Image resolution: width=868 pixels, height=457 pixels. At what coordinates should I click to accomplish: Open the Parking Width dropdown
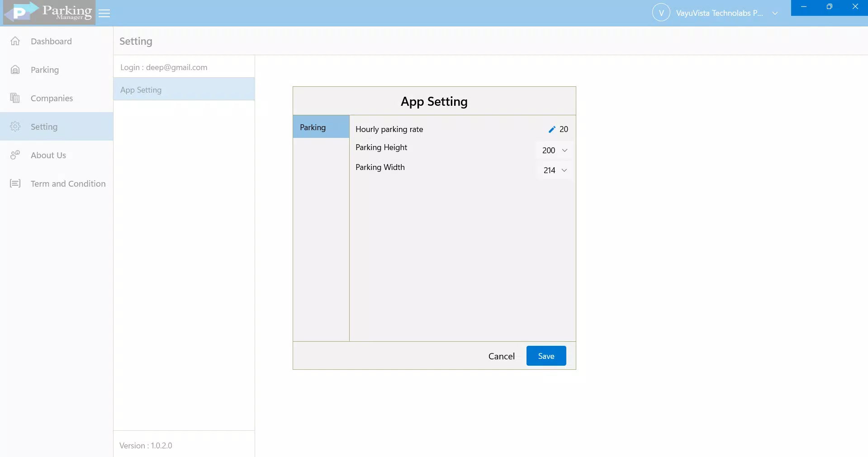click(555, 170)
